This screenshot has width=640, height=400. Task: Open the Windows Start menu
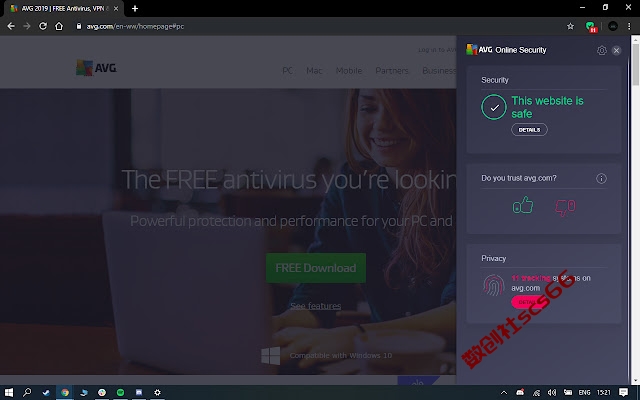click(x=9, y=392)
